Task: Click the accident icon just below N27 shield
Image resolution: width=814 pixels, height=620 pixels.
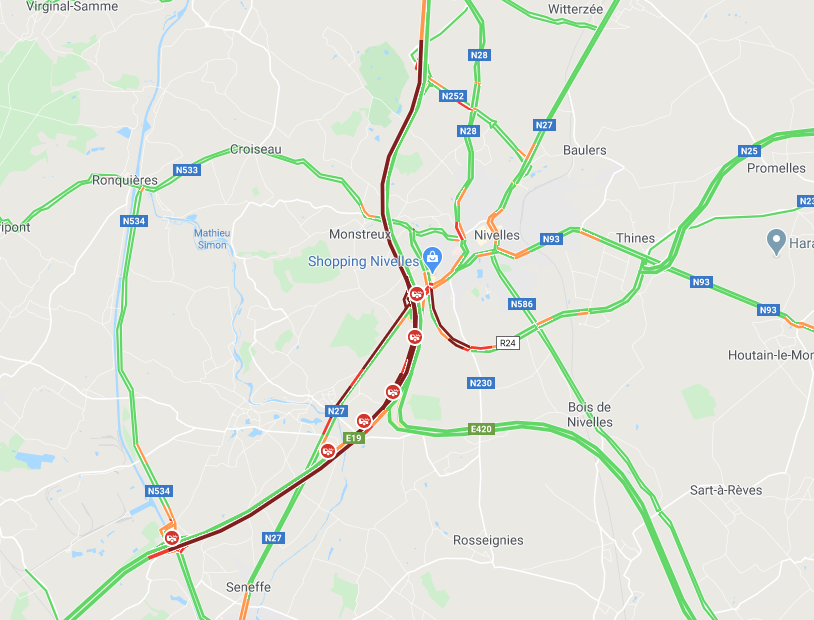Action: pyautogui.click(x=328, y=451)
